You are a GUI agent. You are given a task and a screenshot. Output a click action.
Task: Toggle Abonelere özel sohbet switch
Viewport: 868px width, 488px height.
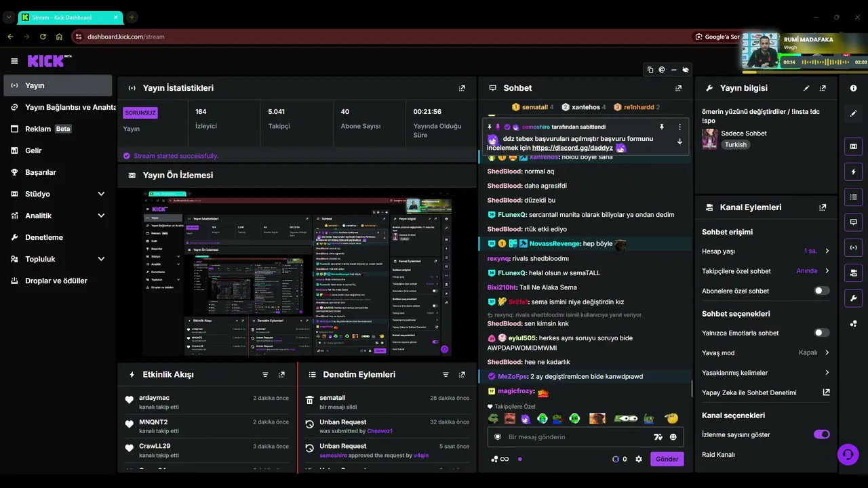tap(822, 291)
